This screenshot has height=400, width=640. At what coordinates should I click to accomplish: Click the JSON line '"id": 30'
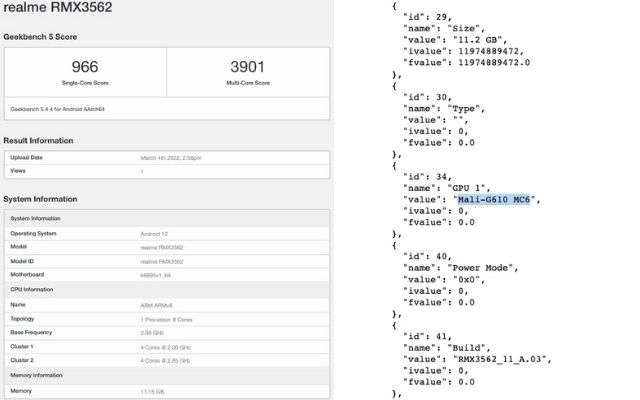(x=427, y=97)
